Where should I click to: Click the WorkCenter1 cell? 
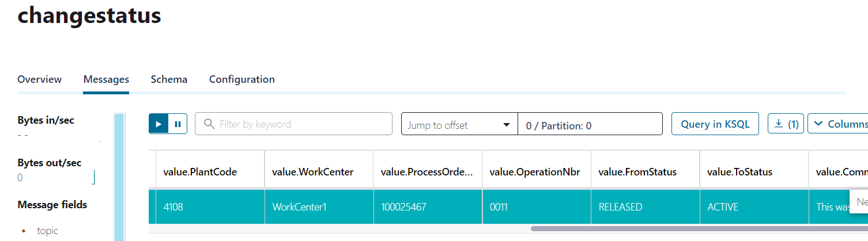coord(319,206)
